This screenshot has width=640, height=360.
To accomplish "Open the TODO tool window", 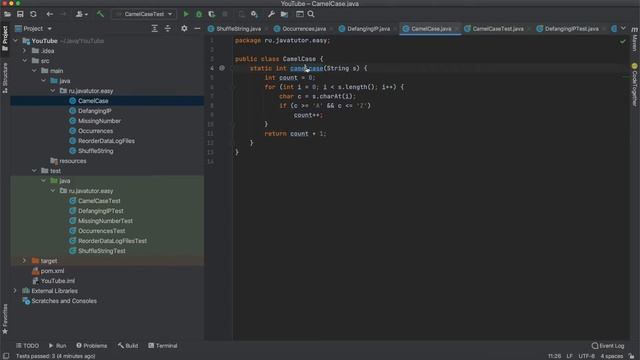I will pyautogui.click(x=27, y=346).
